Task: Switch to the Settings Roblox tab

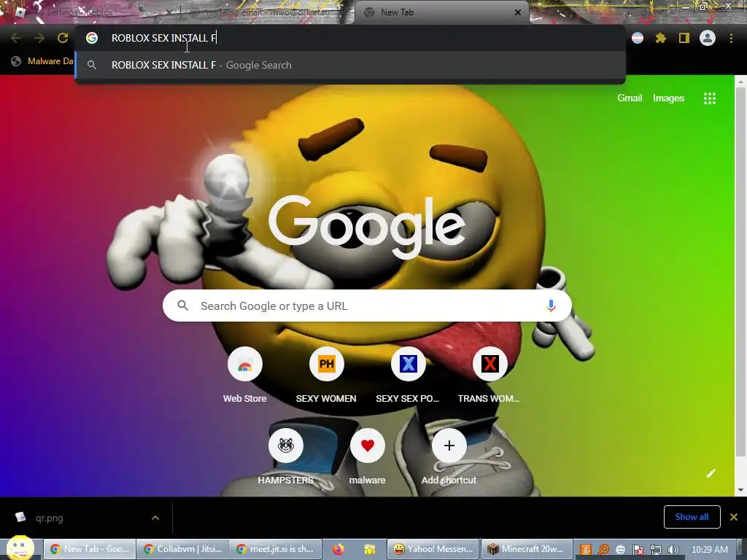Action: tap(94, 12)
